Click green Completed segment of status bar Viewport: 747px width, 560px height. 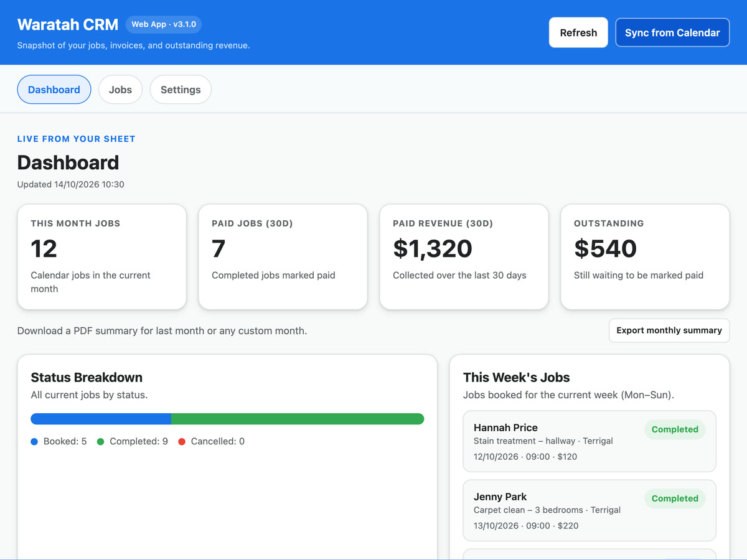[x=298, y=419]
